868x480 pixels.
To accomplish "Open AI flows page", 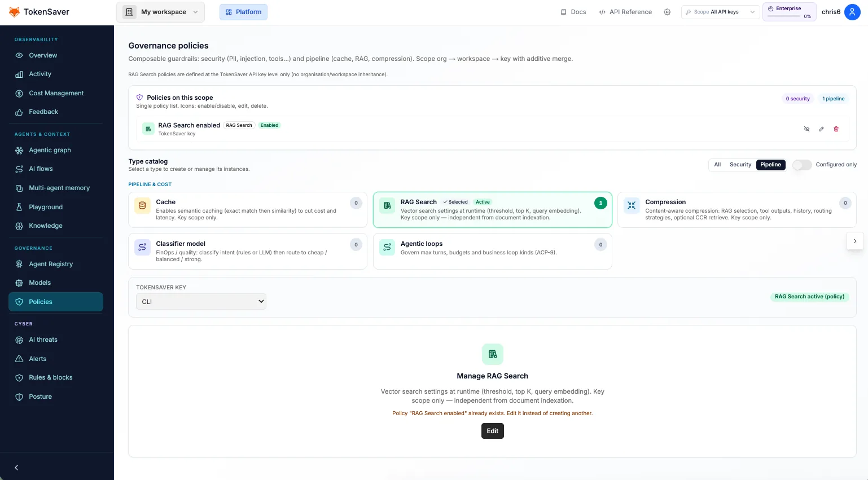I will [56, 169].
